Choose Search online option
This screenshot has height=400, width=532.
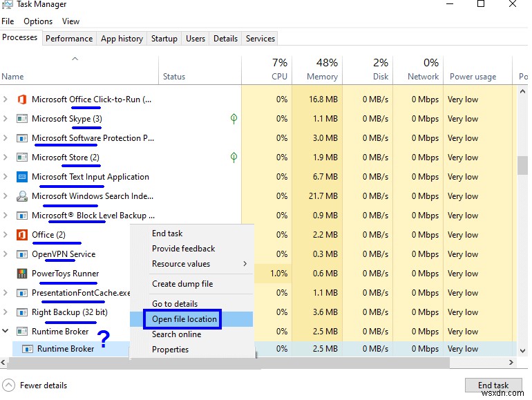[x=191, y=334]
